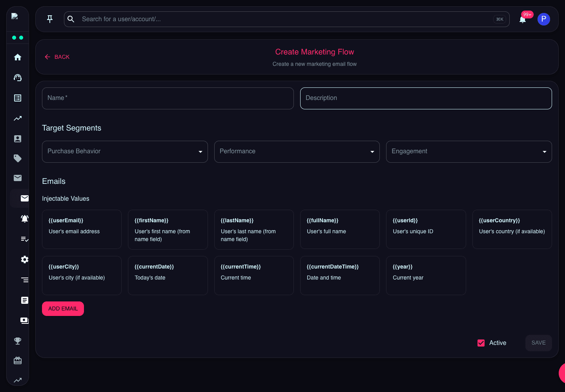565x392 pixels.
Task: Click the logo image atop the sidebar
Action: coord(15,16)
